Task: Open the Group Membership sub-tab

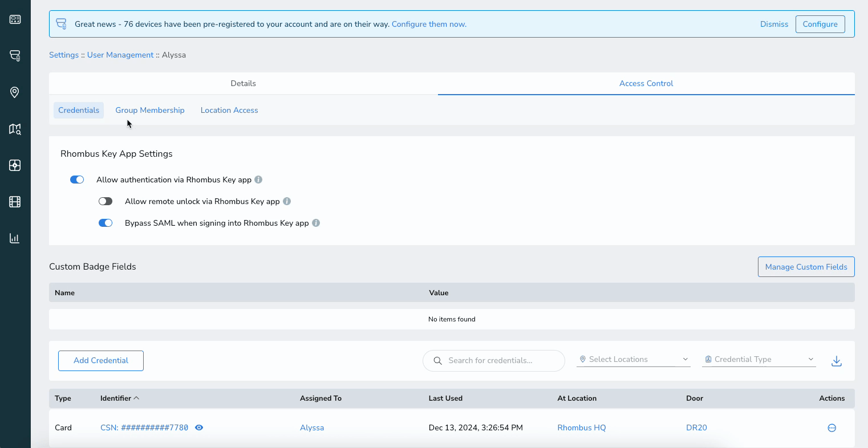Action: coord(150,110)
